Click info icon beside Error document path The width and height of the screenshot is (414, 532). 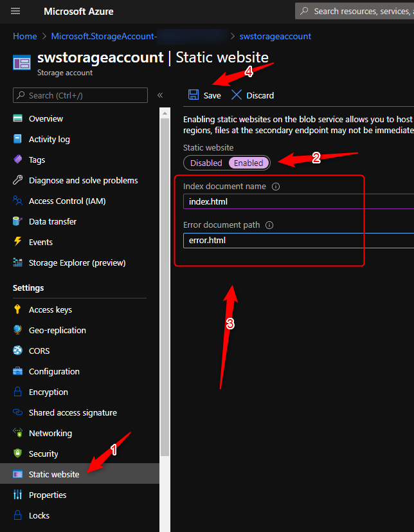pyautogui.click(x=269, y=225)
